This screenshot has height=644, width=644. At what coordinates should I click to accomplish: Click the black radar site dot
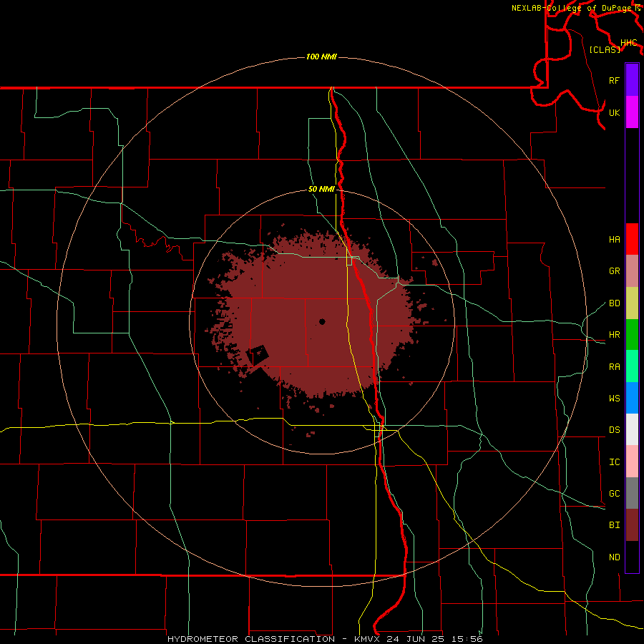(x=322, y=321)
